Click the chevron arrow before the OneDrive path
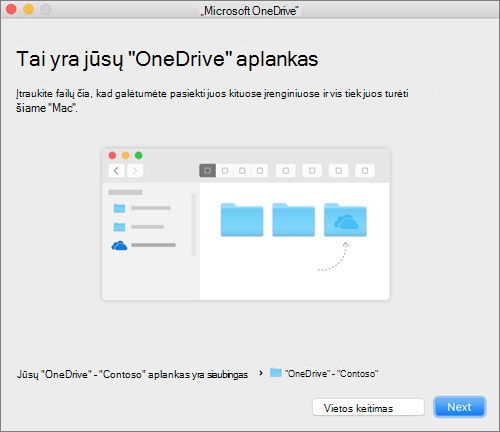The image size is (500, 432). coord(261,373)
